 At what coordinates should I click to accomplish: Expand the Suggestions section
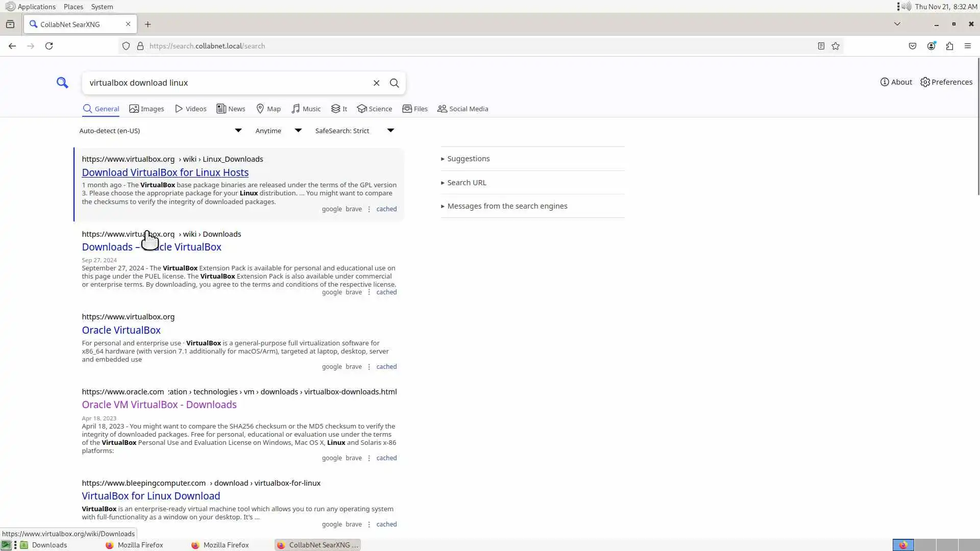click(x=468, y=159)
